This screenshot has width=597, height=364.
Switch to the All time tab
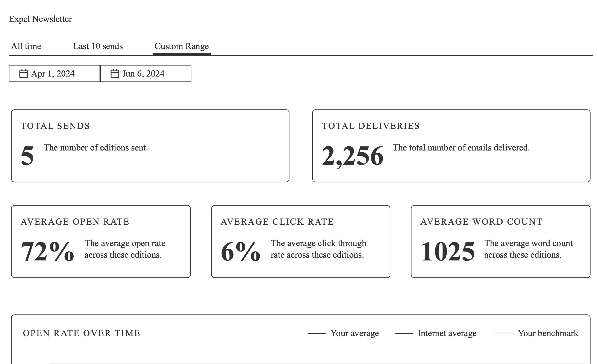pos(26,46)
